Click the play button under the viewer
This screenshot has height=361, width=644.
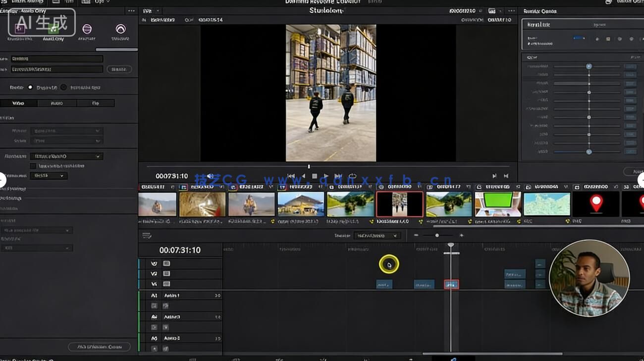click(326, 175)
